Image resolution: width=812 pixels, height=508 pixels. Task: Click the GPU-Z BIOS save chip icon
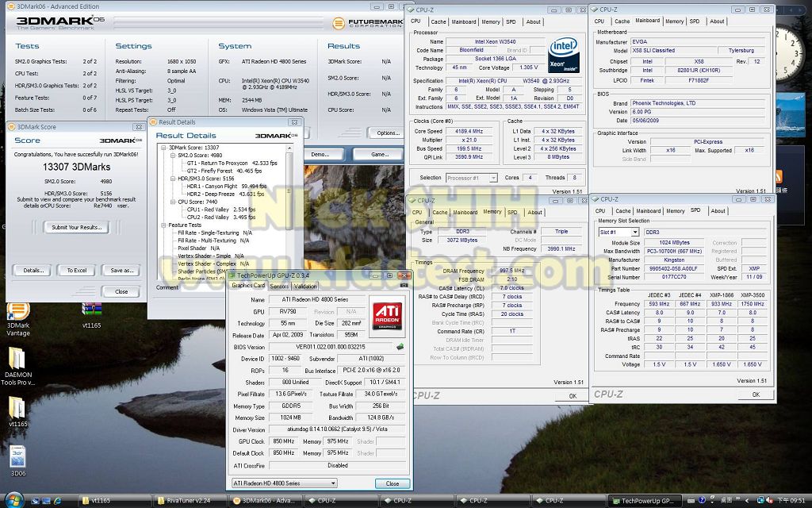pos(400,347)
